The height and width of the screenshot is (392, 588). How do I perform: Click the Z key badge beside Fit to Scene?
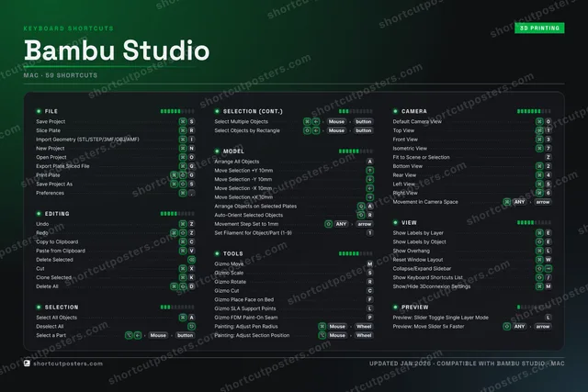coord(548,157)
